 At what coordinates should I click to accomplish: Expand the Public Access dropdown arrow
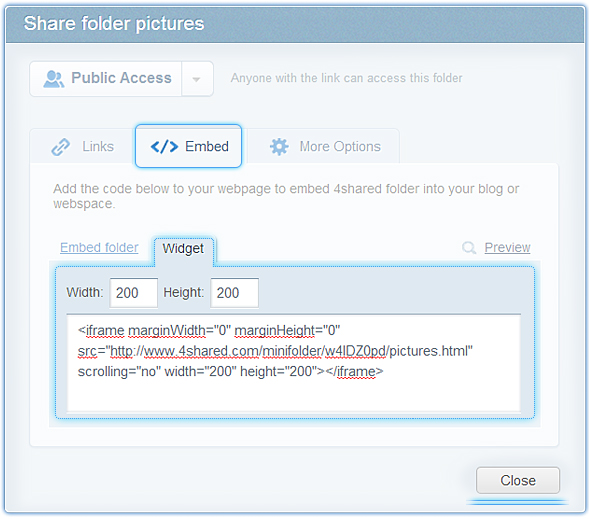[196, 79]
